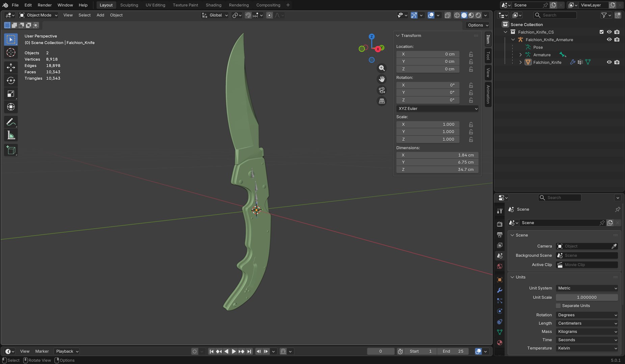The height and width of the screenshot is (364, 625).
Task: Open the World properties tab icon
Action: point(500,266)
